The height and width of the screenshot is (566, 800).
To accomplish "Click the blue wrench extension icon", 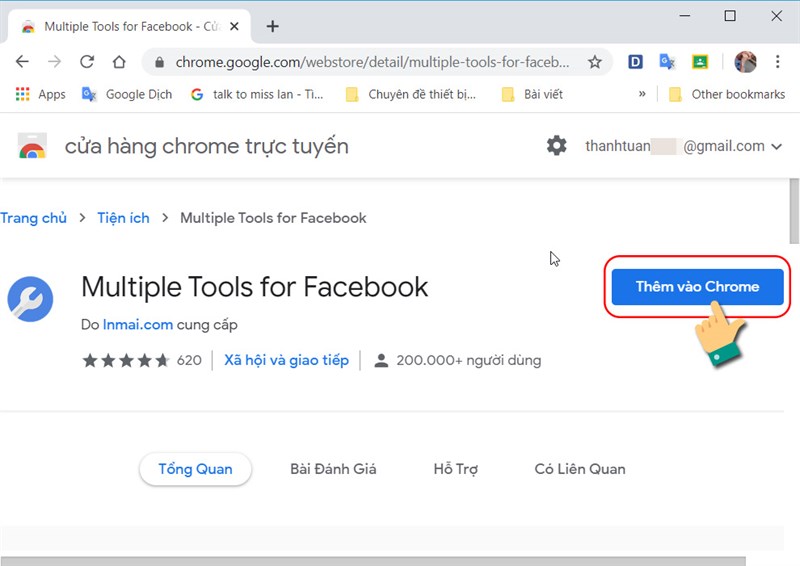I will point(30,299).
